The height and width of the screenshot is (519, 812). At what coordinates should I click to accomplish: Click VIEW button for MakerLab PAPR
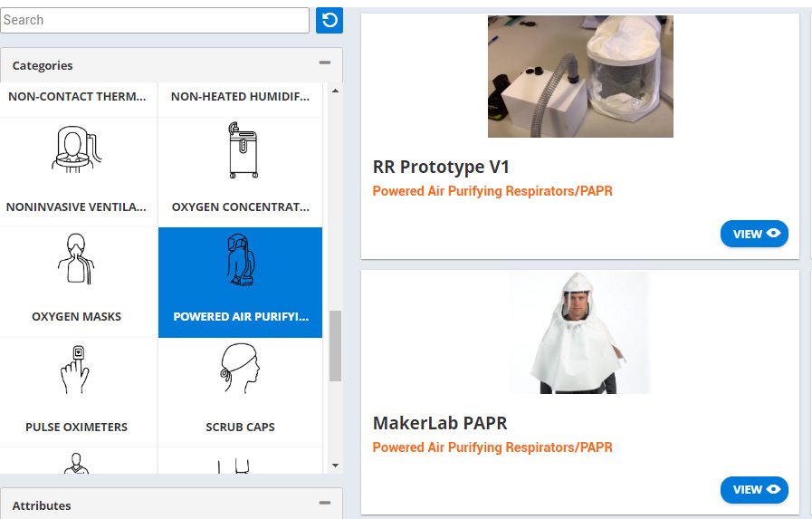point(754,490)
